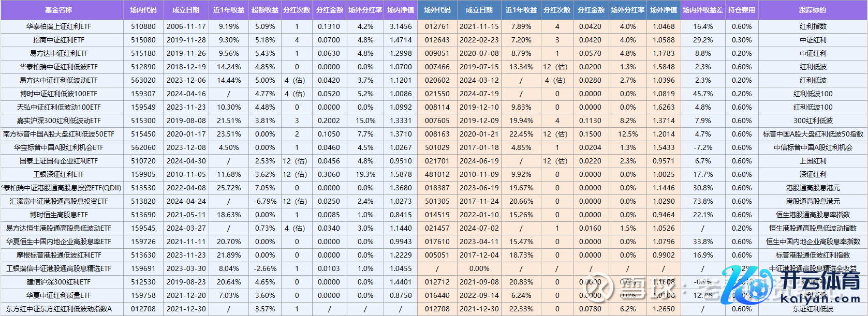This screenshot has width=868, height=316.
Task: Click the 场内外收益差 column header
Action: pos(702,10)
